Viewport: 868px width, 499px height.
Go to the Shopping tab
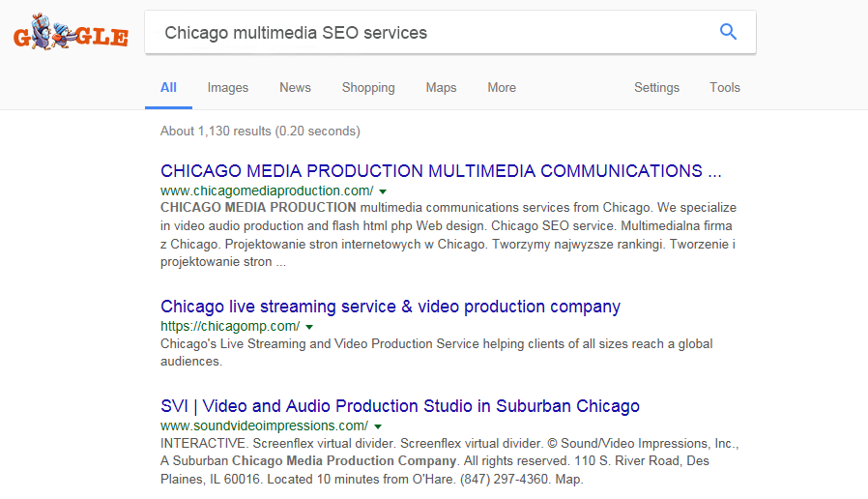coord(368,88)
